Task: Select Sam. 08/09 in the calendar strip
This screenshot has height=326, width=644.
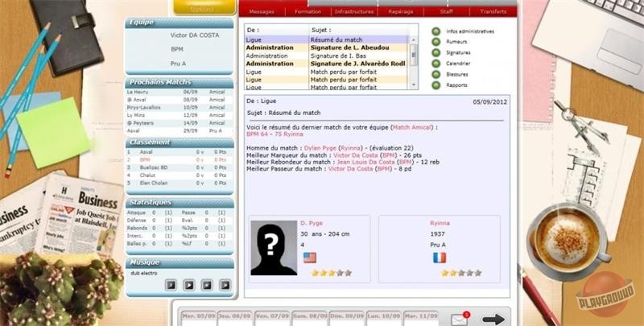Action: point(308,318)
